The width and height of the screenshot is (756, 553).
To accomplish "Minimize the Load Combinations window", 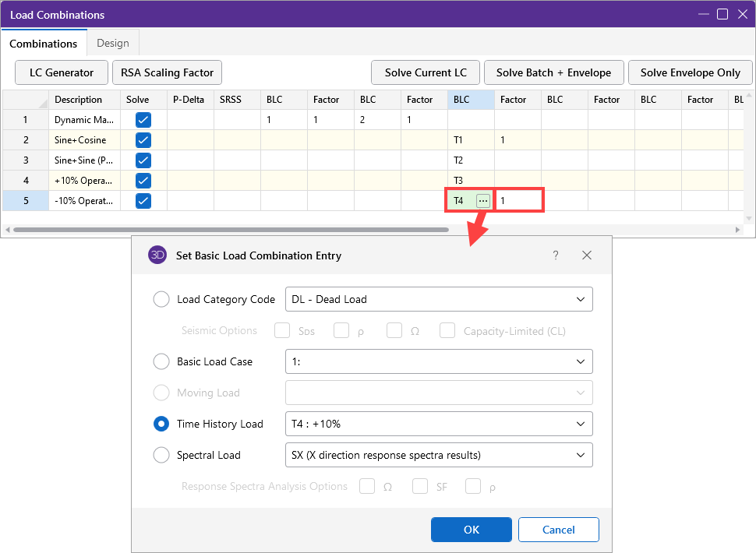I will (x=703, y=14).
